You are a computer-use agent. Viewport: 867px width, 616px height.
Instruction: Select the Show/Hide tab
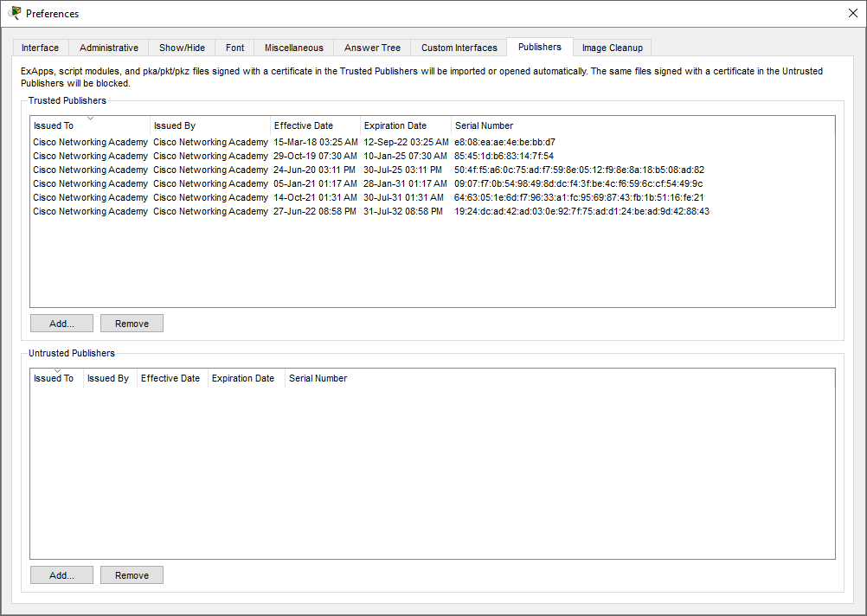182,48
